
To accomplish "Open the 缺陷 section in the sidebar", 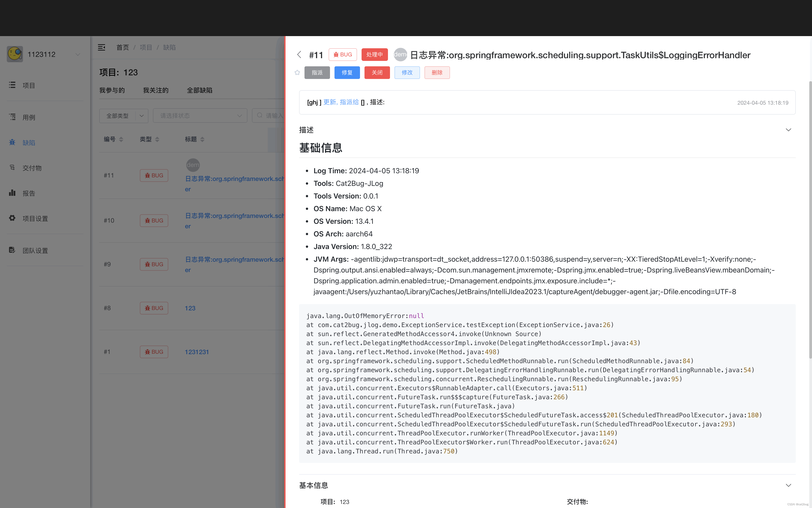I will 29,143.
